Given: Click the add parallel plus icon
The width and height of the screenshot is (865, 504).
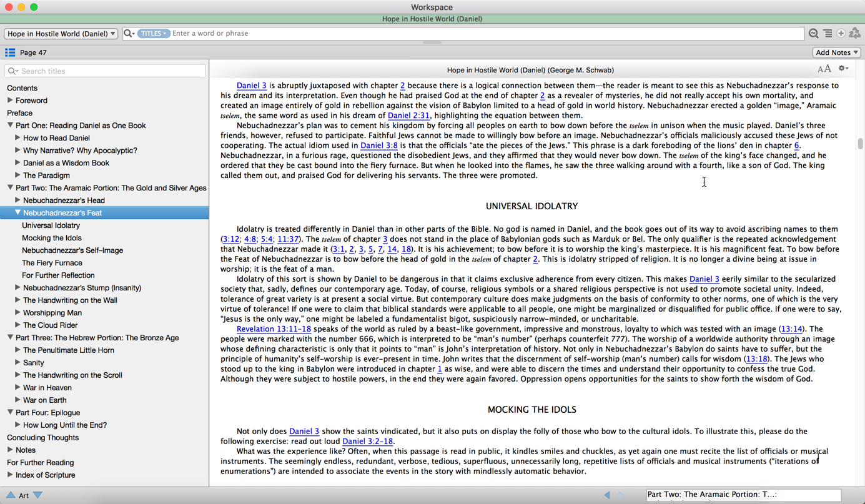Looking at the screenshot, I should pyautogui.click(x=841, y=34).
